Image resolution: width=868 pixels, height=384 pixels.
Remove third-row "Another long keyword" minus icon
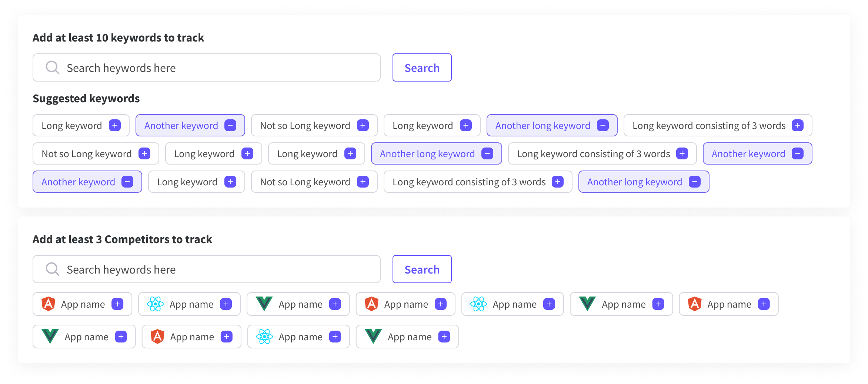click(x=695, y=182)
